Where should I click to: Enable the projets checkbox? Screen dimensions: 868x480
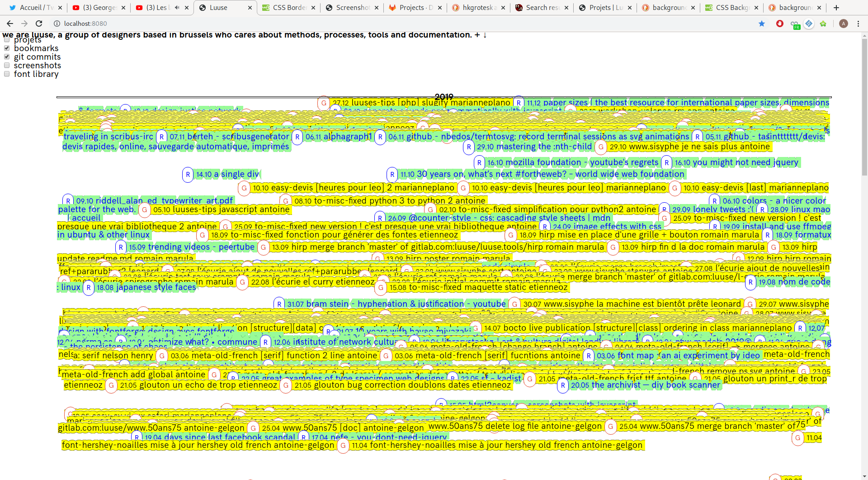(7, 40)
